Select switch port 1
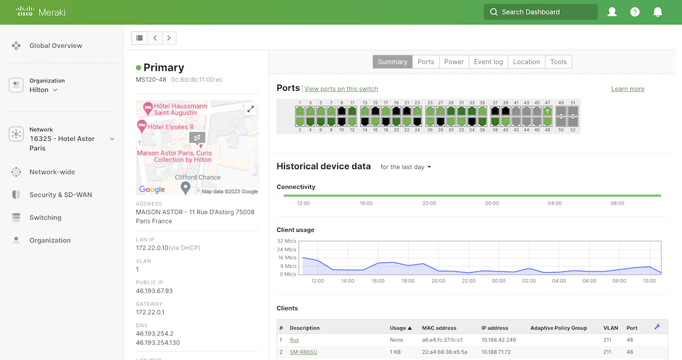The width and height of the screenshot is (682, 360). 300,111
